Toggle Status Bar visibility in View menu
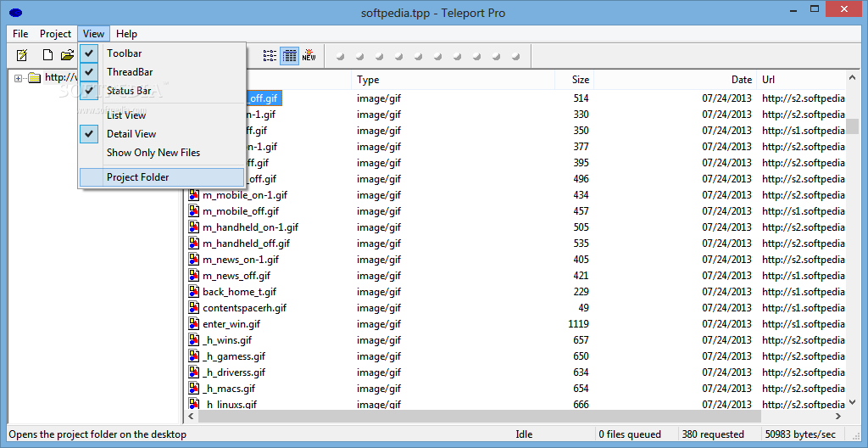The width and height of the screenshot is (868, 448). point(161,91)
